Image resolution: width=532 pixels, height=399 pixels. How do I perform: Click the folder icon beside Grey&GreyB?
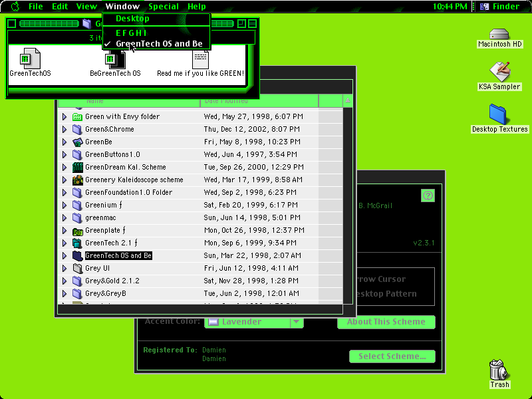pos(77,293)
